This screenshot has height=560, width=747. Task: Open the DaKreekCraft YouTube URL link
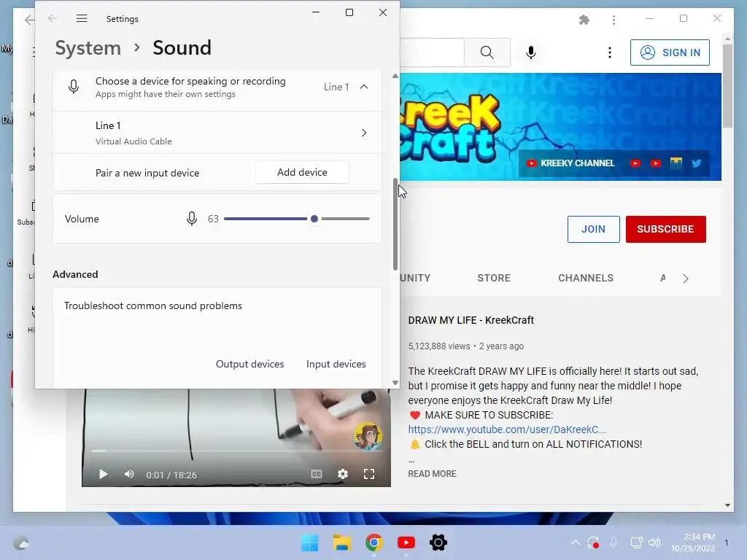(x=507, y=429)
